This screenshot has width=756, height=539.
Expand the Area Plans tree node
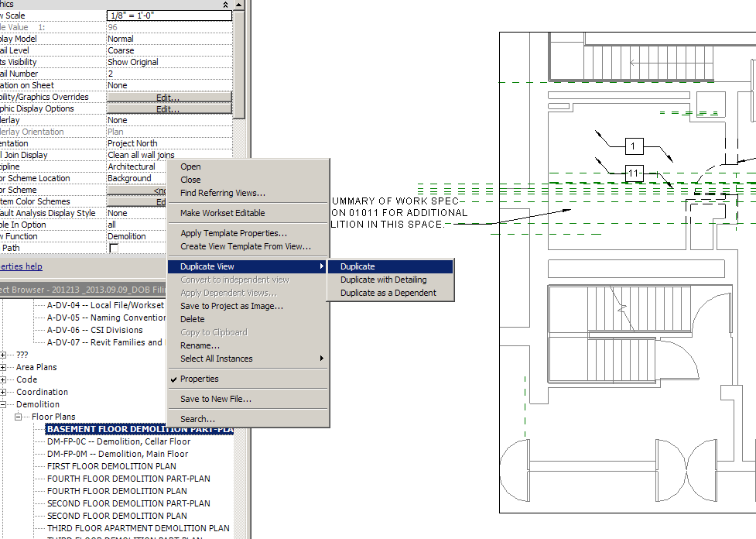pos(5,367)
